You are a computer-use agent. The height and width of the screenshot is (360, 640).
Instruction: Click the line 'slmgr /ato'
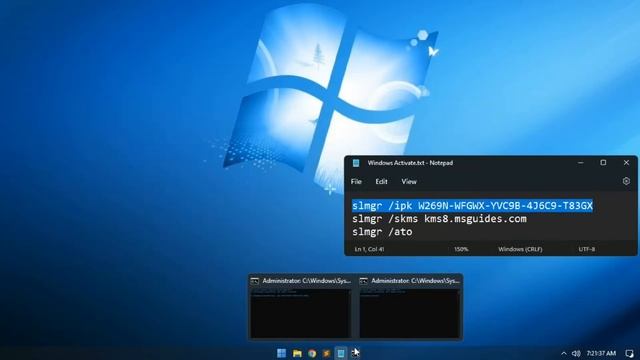pyautogui.click(x=382, y=232)
